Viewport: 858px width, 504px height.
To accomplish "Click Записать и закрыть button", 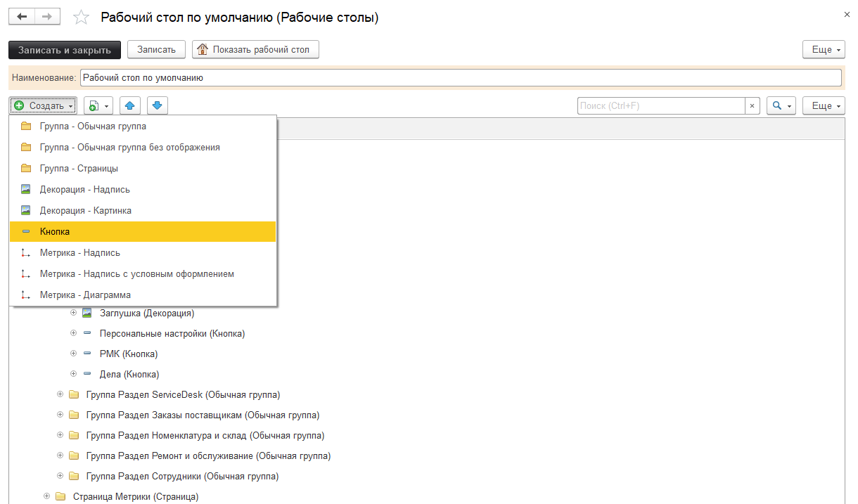I will (x=65, y=49).
